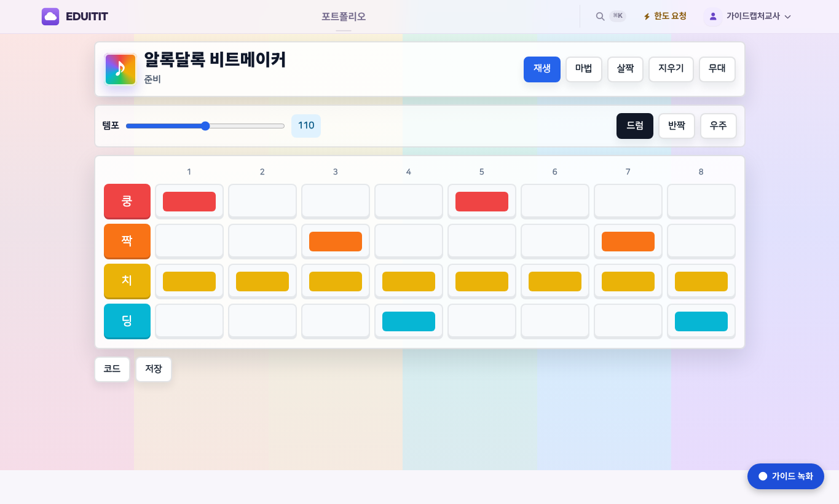
Task: Click the 지우기 clear button
Action: click(671, 69)
